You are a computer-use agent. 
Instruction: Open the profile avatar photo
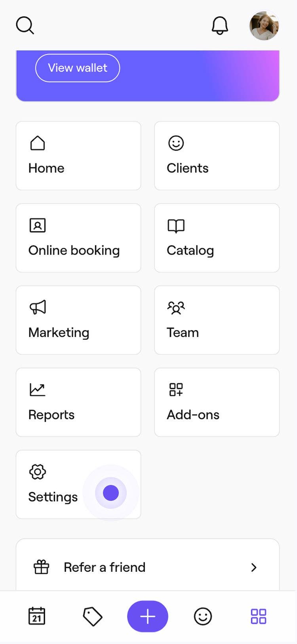264,26
